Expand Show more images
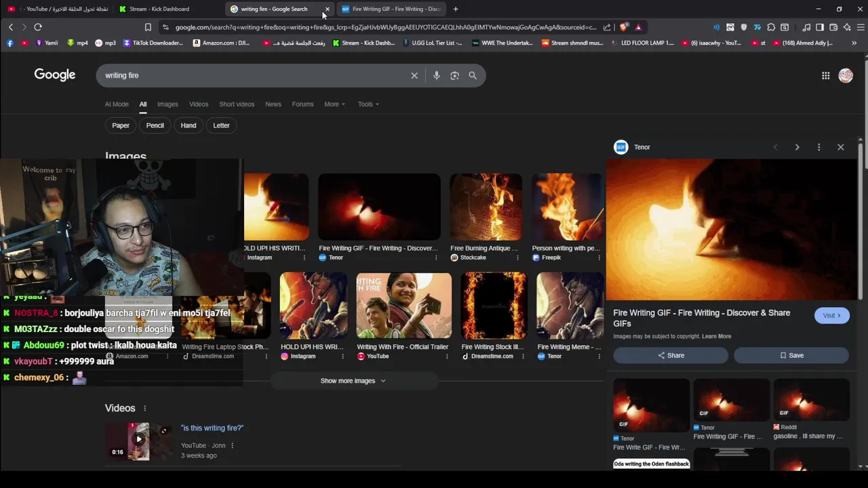The width and height of the screenshot is (868, 488). 353,381
